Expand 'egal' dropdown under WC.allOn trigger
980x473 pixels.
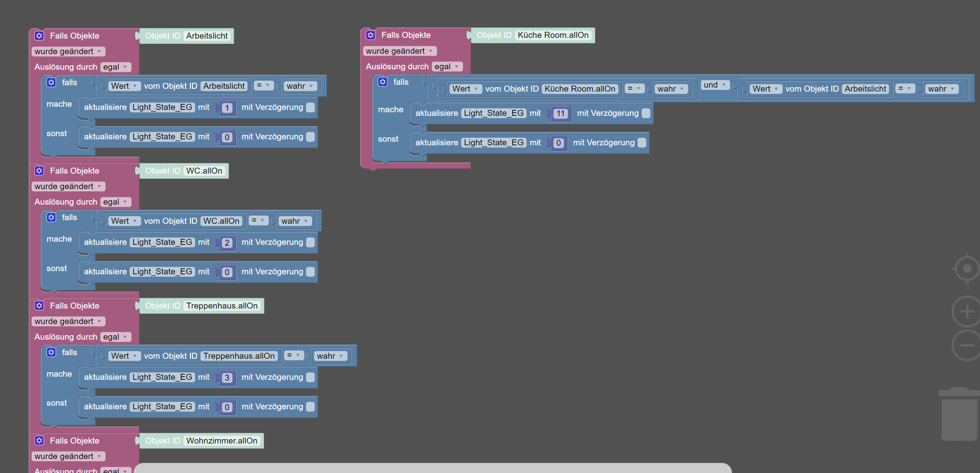[115, 202]
